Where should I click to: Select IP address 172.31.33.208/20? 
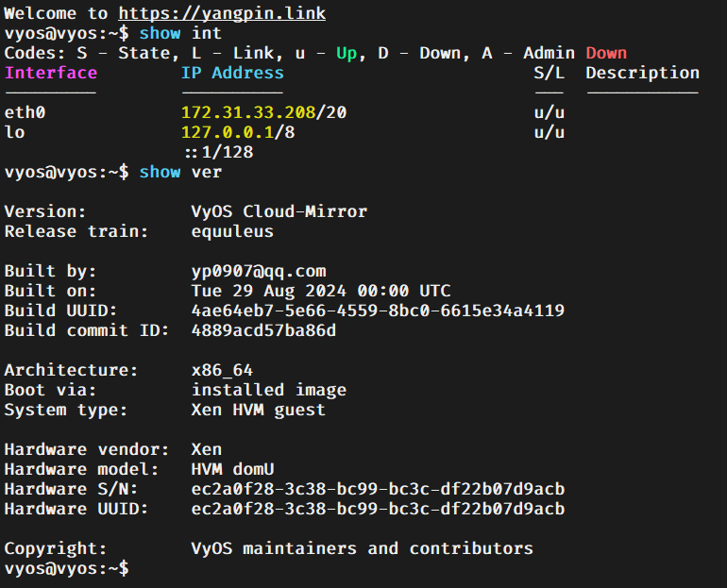point(263,112)
